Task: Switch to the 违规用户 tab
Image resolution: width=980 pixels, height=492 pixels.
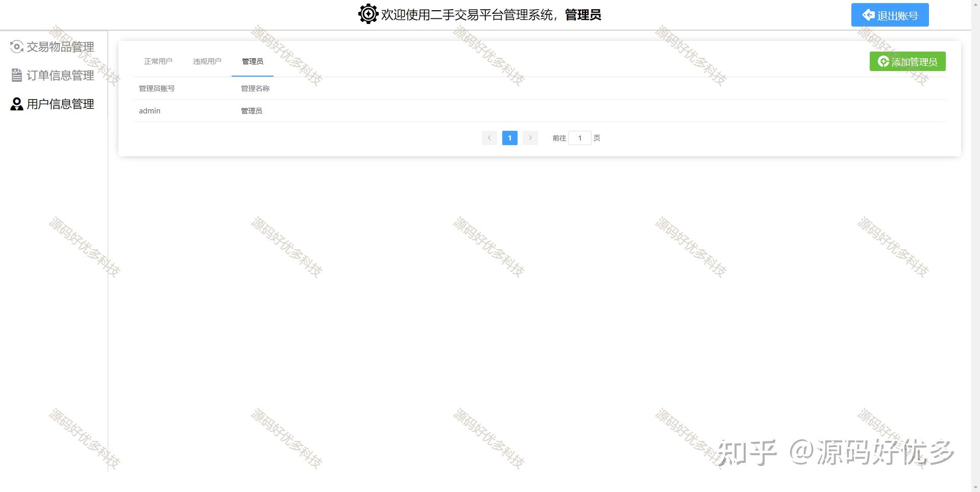Action: tap(207, 61)
